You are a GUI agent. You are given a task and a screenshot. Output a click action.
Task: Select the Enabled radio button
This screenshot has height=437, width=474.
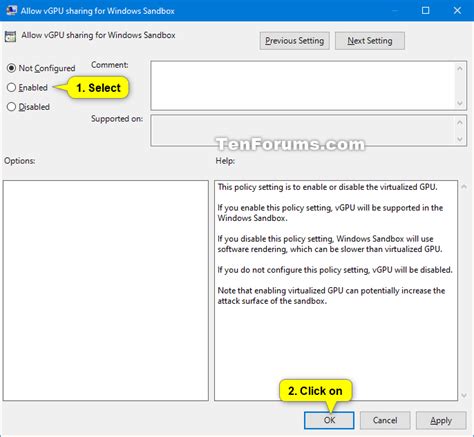pyautogui.click(x=11, y=87)
